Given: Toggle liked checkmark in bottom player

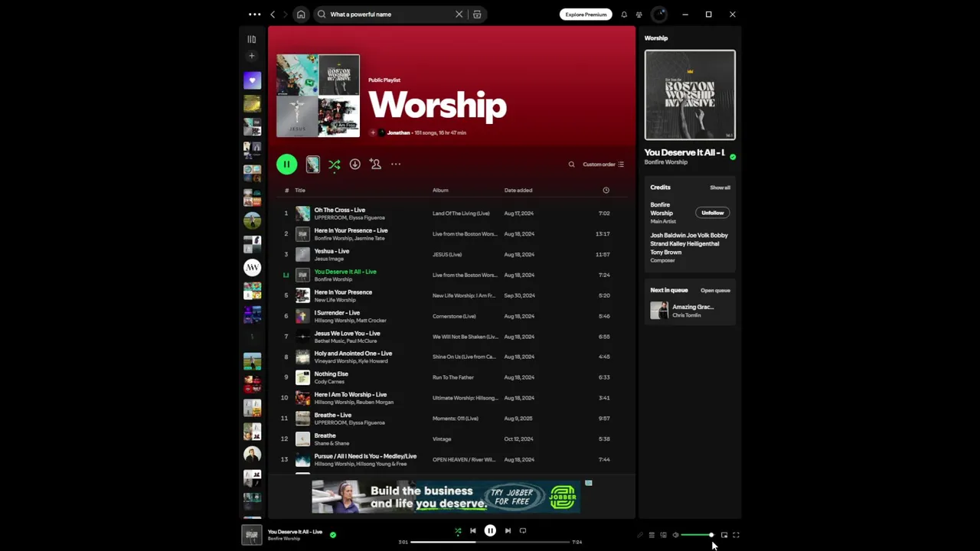Looking at the screenshot, I should click(332, 535).
